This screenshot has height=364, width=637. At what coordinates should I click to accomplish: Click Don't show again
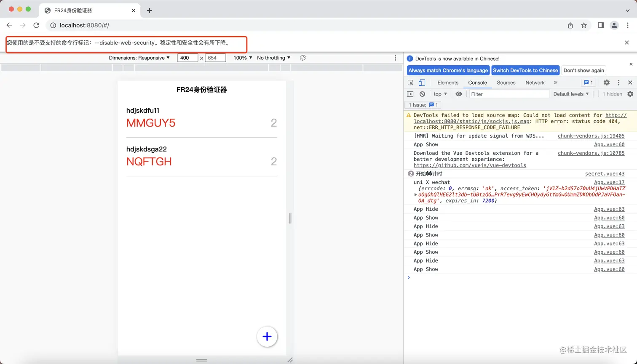pyautogui.click(x=583, y=70)
